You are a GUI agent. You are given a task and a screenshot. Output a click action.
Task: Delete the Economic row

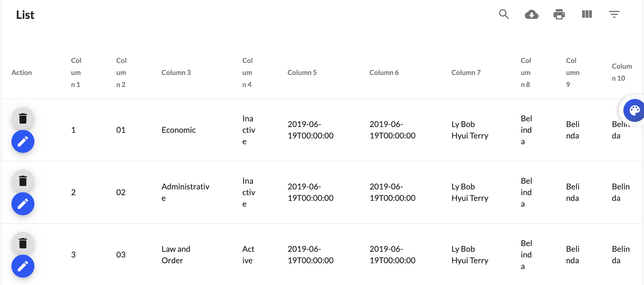pos(23,118)
